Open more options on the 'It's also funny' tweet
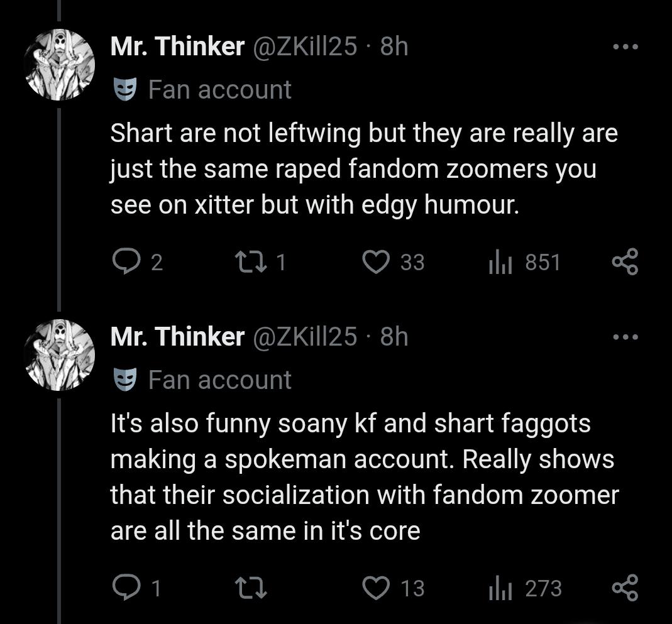672x624 pixels. coord(625,337)
